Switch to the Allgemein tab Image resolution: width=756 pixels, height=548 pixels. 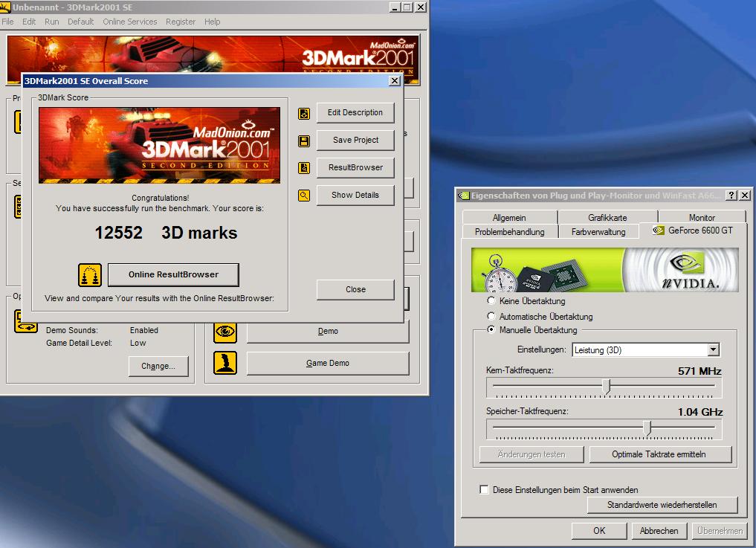509,218
